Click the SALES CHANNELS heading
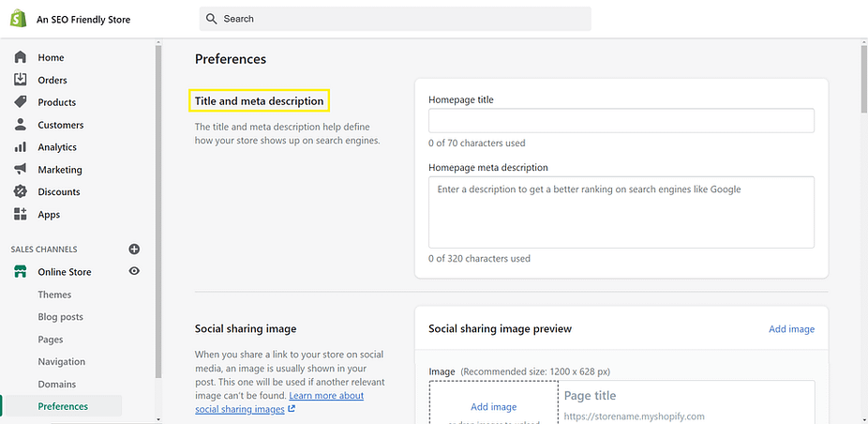Viewport: 868px width, 424px height. coord(44,250)
